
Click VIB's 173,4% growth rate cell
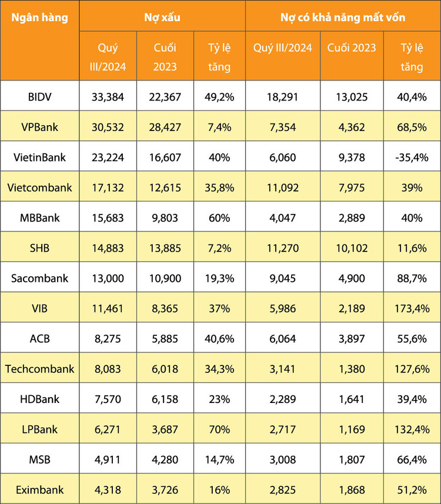click(x=412, y=309)
